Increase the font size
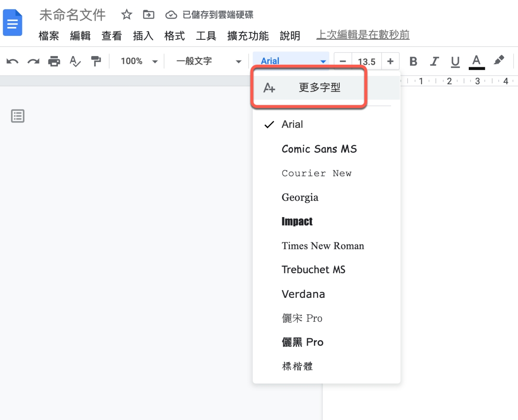 pyautogui.click(x=390, y=61)
